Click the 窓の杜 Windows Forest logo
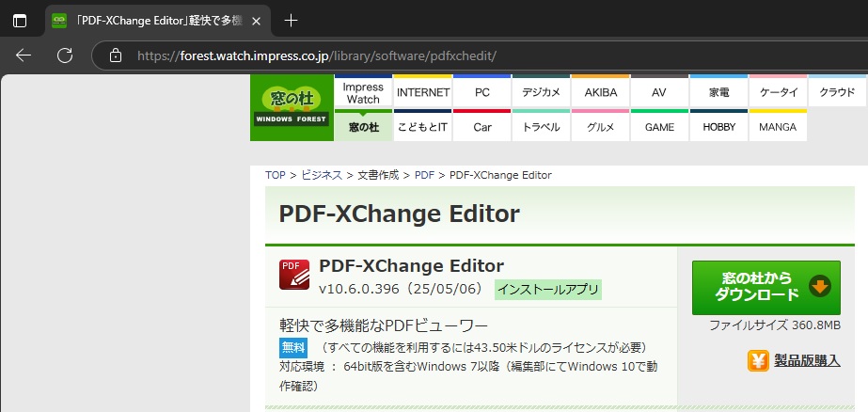Image resolution: width=868 pixels, height=412 pixels. (292, 107)
